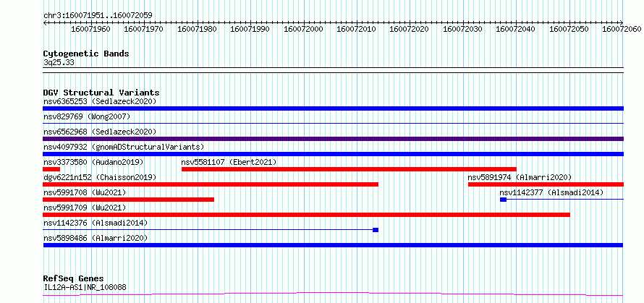Viewport: 644px width, 303px height.
Task: Click ruler position 160072050
Action: 569,30
